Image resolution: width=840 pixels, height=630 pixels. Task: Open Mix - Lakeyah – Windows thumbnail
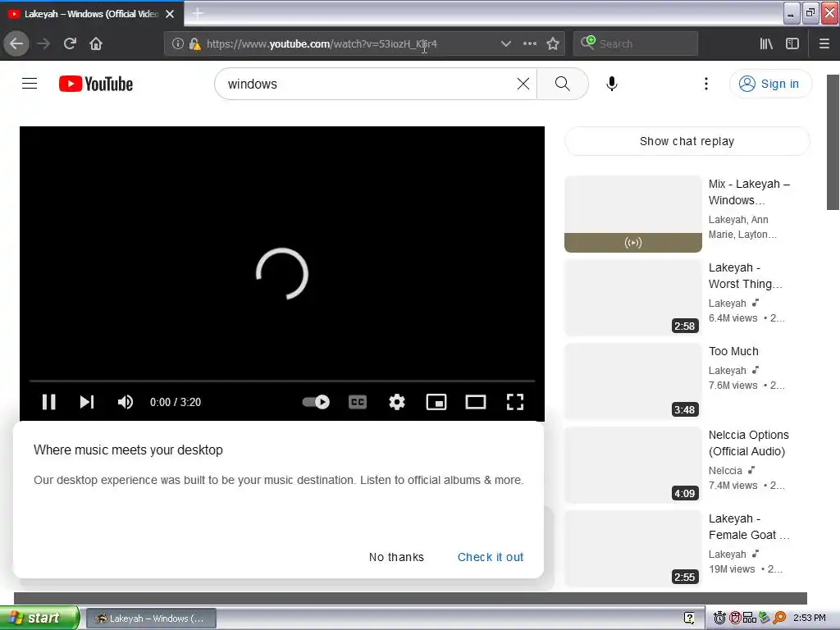tap(633, 214)
